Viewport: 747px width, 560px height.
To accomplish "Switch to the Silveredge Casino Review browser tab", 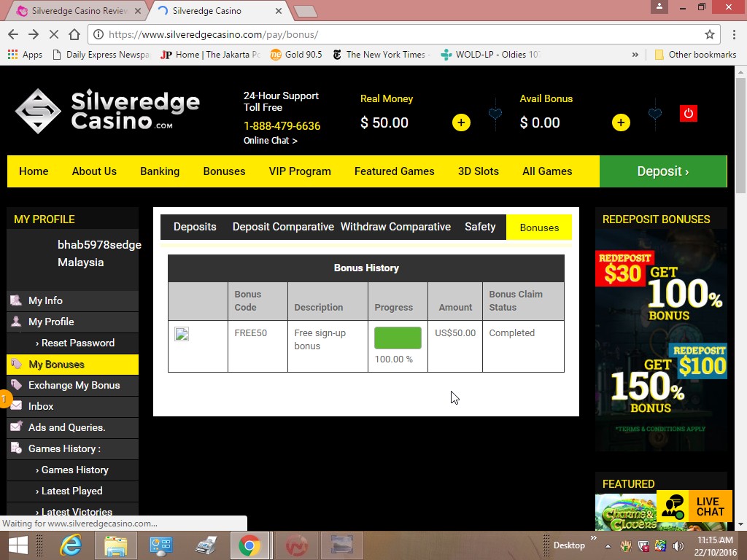I will (79, 10).
